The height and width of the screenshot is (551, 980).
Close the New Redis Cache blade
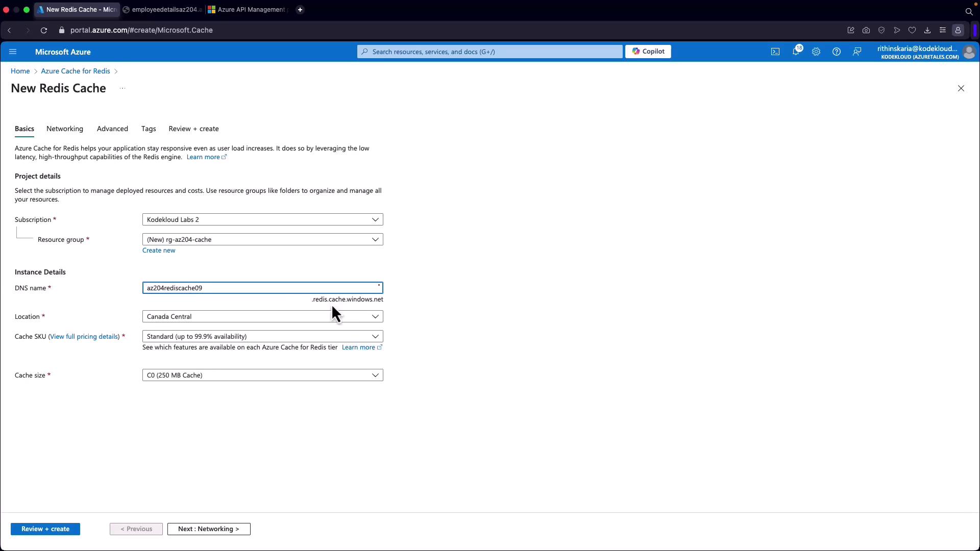pos(961,88)
